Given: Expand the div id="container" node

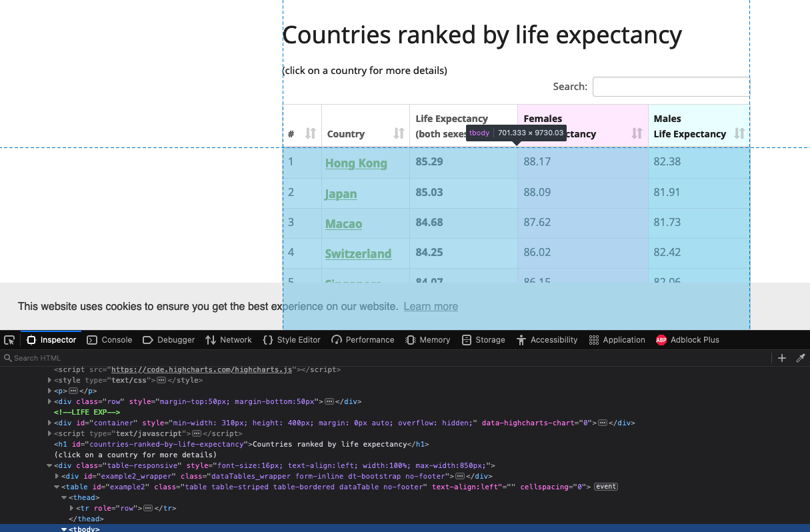Looking at the screenshot, I should pyautogui.click(x=50, y=423).
